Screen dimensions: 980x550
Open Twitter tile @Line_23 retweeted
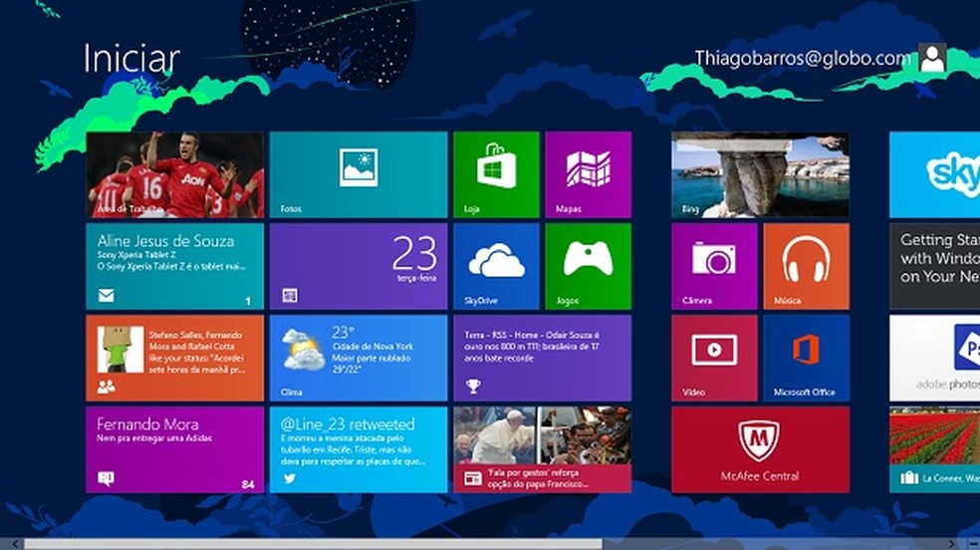[359, 450]
